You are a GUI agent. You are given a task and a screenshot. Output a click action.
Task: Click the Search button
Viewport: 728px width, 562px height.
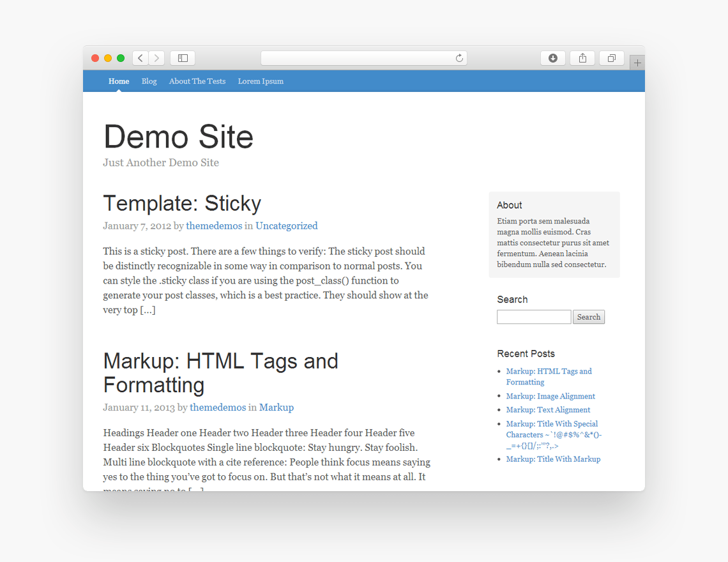tap(588, 317)
